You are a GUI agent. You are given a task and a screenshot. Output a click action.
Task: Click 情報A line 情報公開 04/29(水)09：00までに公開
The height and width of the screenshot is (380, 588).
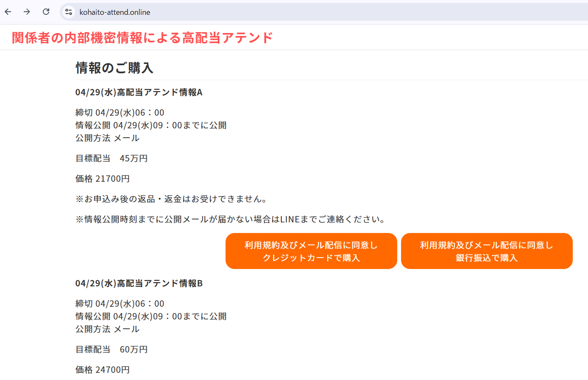[151, 125]
